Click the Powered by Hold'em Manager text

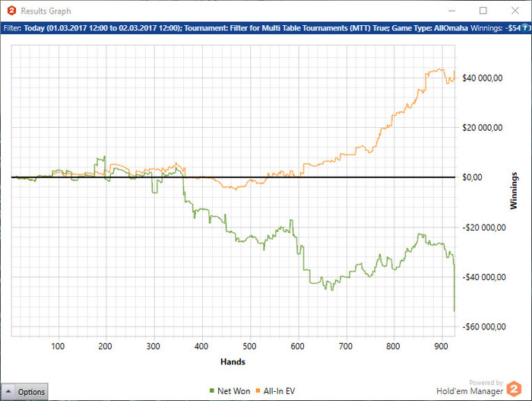point(470,387)
